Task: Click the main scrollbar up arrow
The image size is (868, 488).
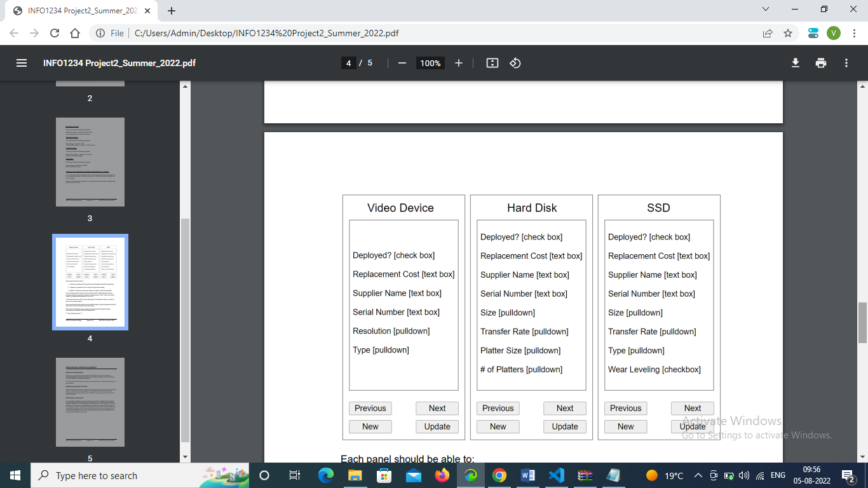Action: click(862, 86)
